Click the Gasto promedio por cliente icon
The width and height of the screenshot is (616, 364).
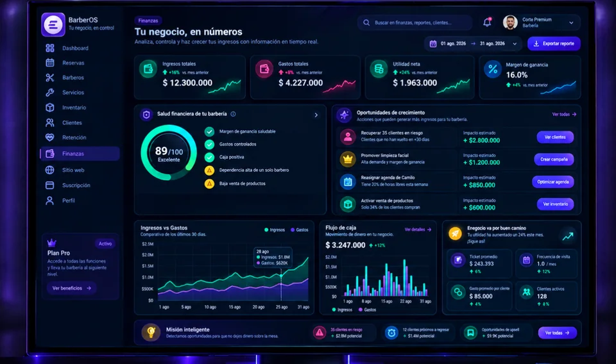(458, 292)
